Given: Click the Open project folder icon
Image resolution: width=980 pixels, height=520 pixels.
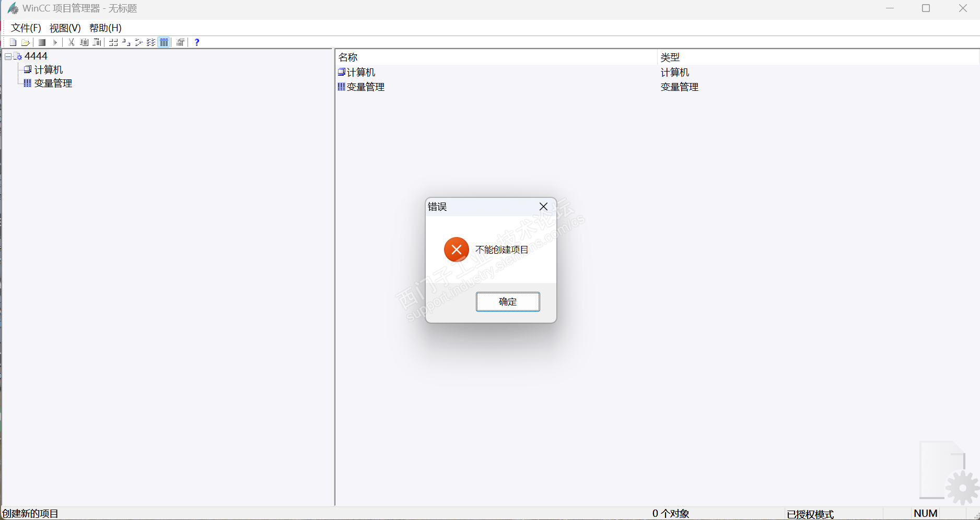Looking at the screenshot, I should pyautogui.click(x=26, y=42).
